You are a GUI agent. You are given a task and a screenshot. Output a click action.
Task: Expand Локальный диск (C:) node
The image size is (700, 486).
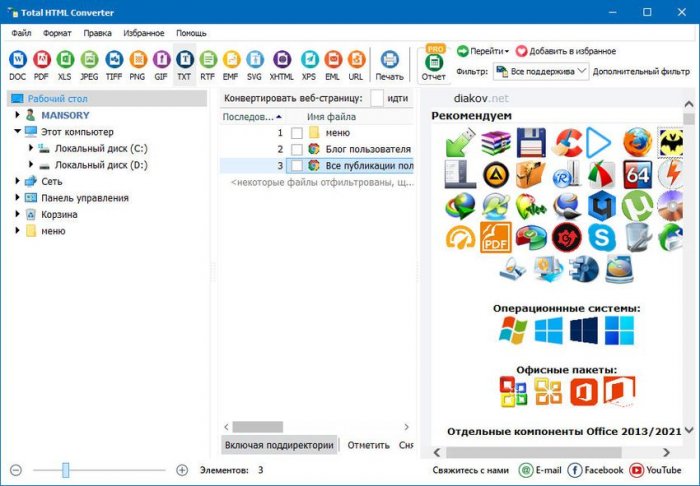tap(31, 148)
